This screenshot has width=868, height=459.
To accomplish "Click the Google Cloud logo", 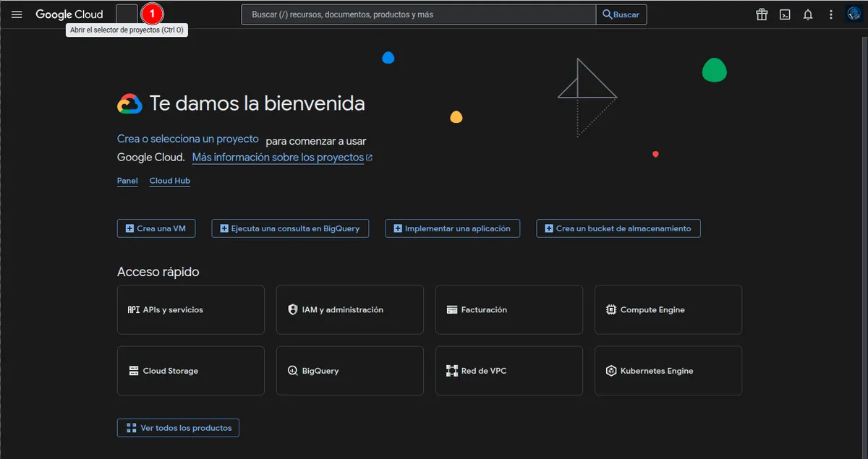I will [69, 14].
